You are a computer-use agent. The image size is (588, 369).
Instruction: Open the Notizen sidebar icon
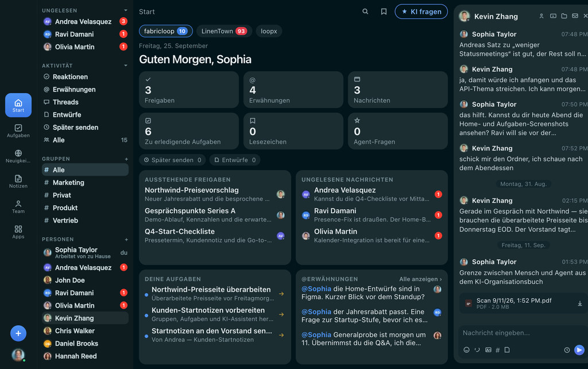18,181
